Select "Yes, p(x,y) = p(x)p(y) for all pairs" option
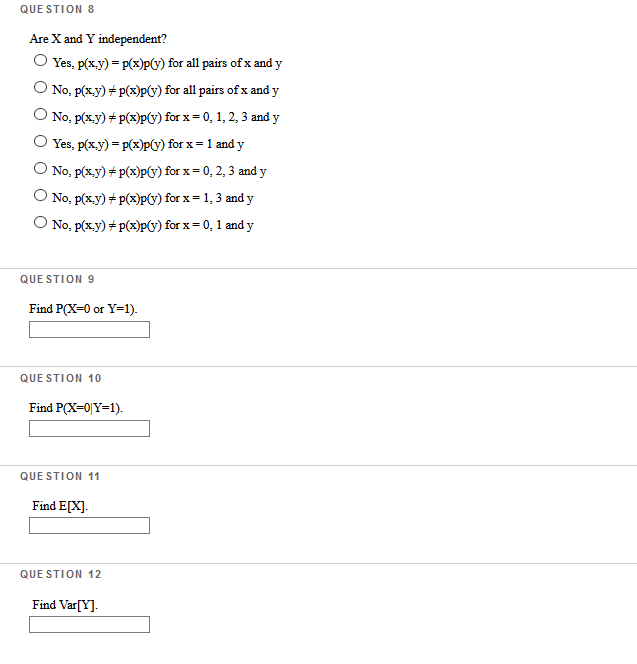 (x=40, y=61)
